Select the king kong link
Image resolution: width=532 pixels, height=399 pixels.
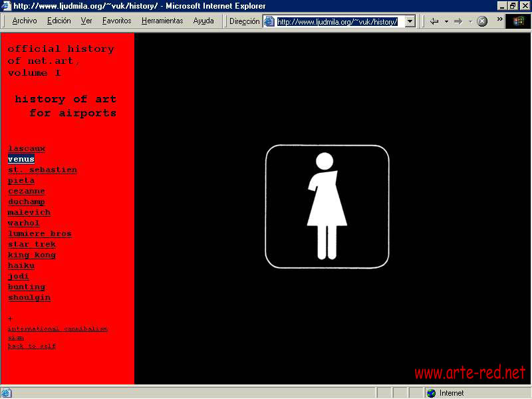32,255
